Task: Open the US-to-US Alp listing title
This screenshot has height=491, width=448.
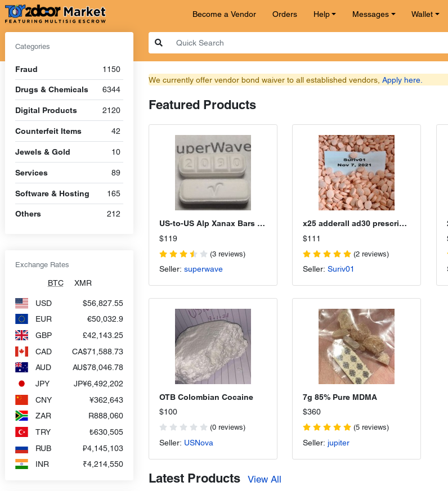Action: tap(212, 223)
